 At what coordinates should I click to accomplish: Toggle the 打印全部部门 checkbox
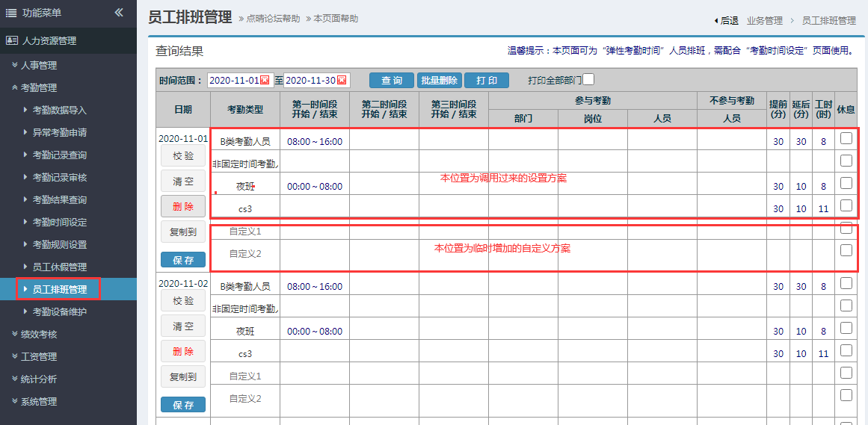pos(588,80)
